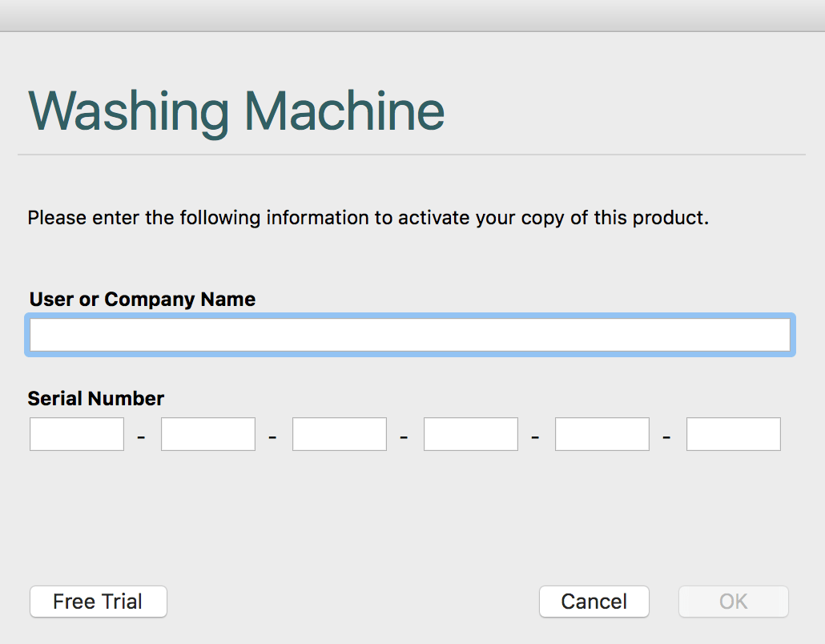
Task: Click the Washing Machine heading
Action: coord(236,111)
